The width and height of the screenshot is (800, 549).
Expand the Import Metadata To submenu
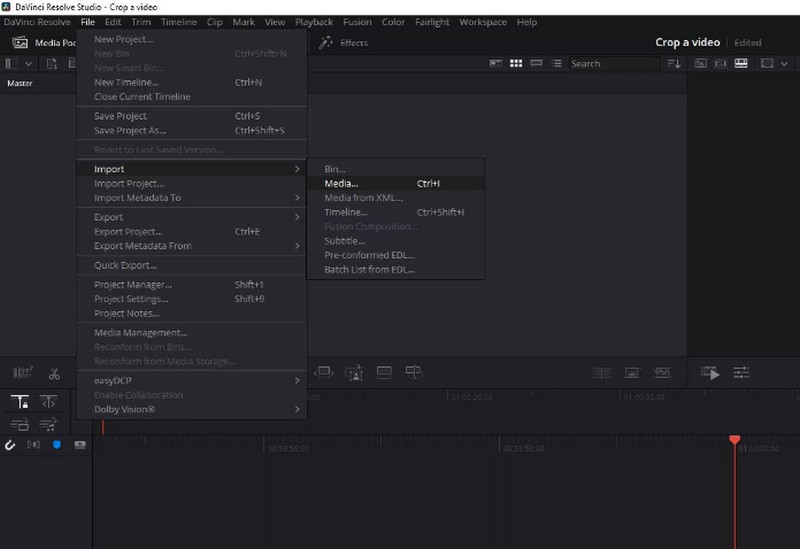tap(192, 197)
